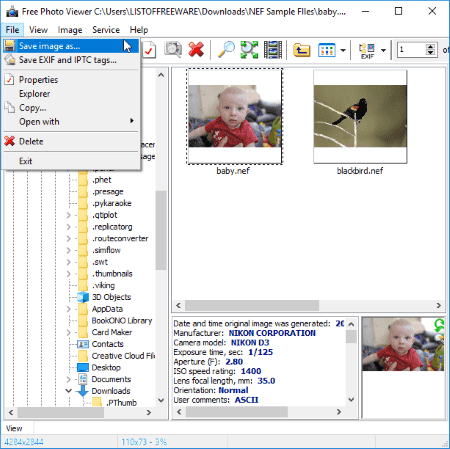Click NIKON CORPORATION manufacturer value
Viewport: 450px width, 449px height.
point(272,333)
